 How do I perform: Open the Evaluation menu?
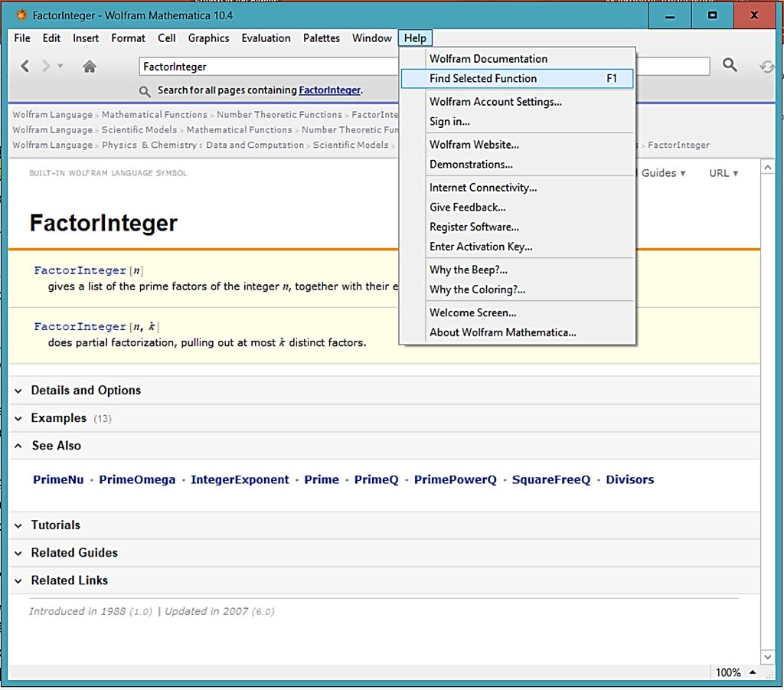pos(266,38)
